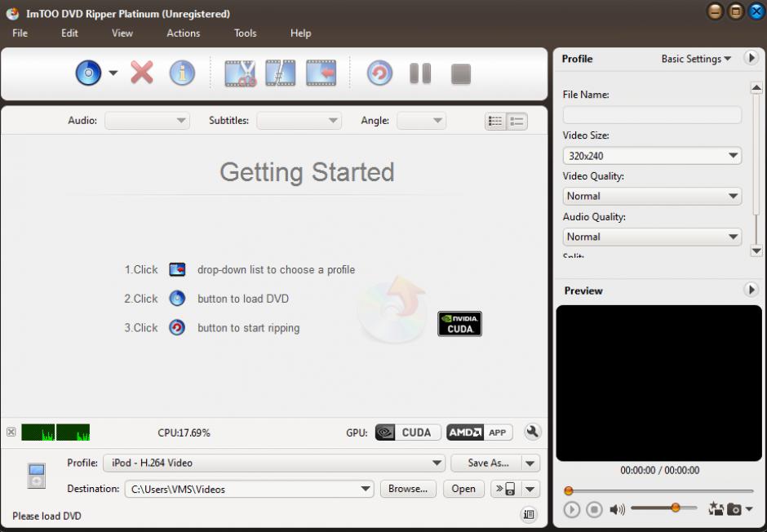This screenshot has height=532, width=767.
Task: Click the preview Play button
Action: tap(571, 509)
